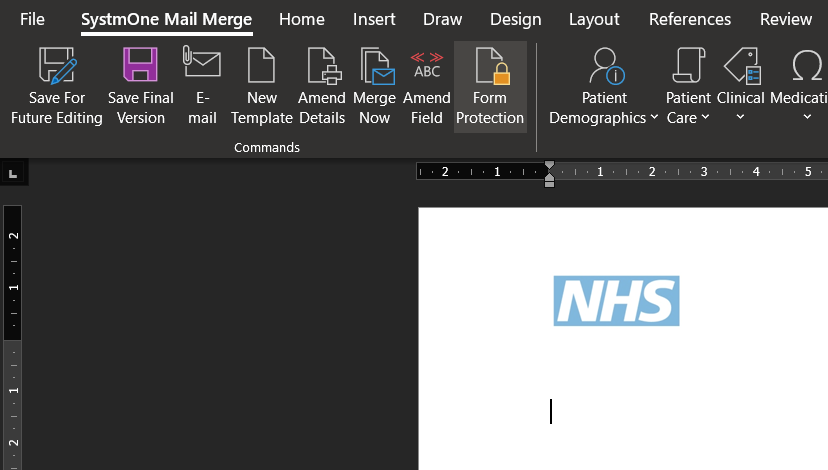Viewport: 828px width, 470px height.
Task: Create a New Template
Action: 261,87
